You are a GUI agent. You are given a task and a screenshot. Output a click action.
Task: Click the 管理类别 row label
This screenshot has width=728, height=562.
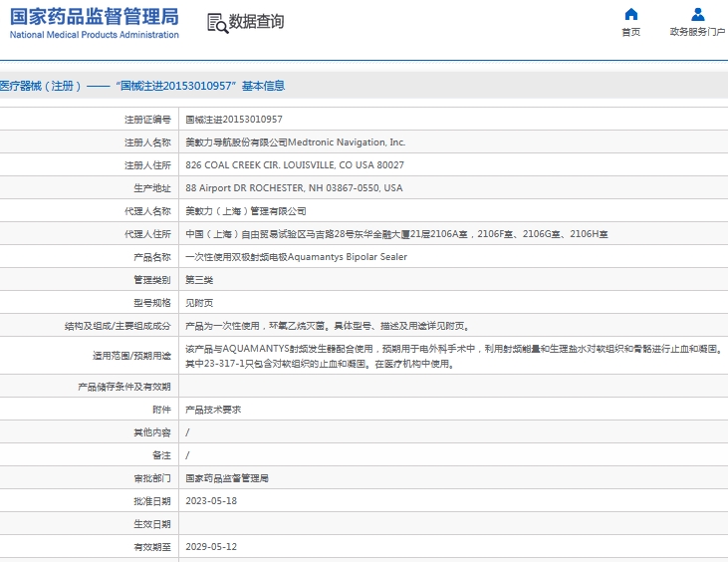click(152, 280)
